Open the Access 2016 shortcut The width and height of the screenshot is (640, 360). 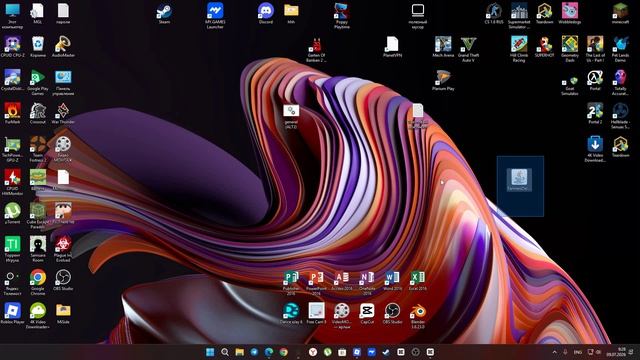(342, 280)
